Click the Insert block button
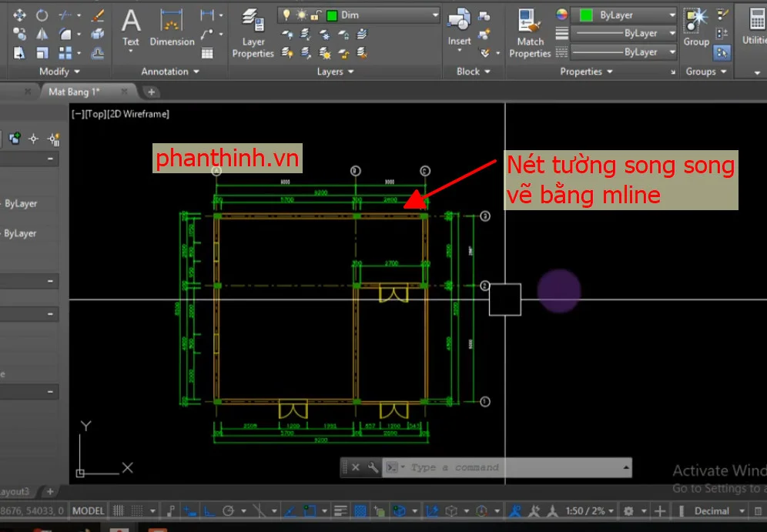767x532 pixels. click(x=459, y=28)
